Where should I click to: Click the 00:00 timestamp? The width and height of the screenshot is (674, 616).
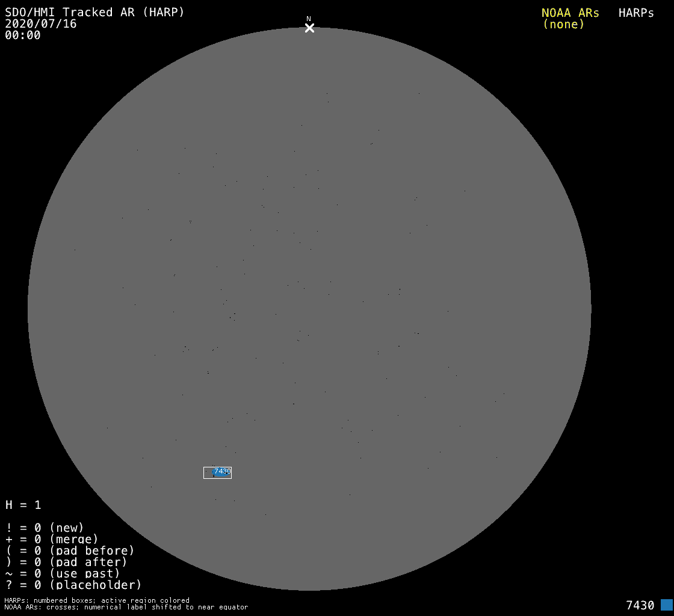[x=23, y=35]
